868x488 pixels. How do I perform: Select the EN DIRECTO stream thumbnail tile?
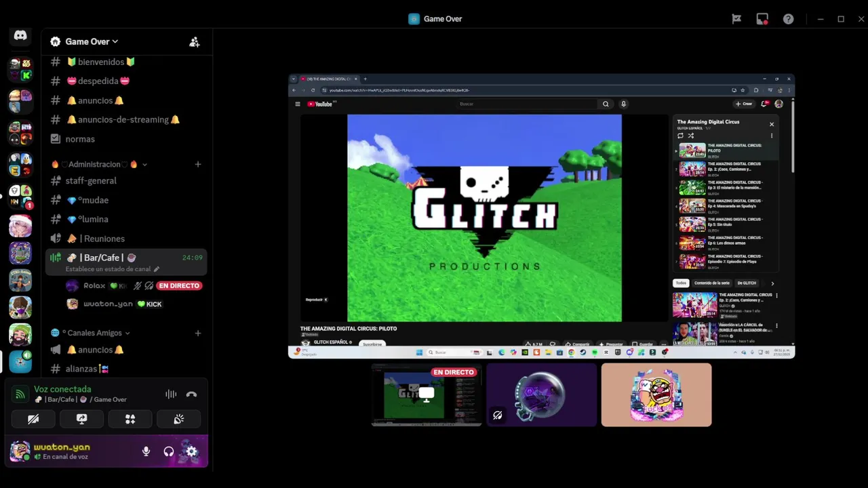tap(427, 394)
